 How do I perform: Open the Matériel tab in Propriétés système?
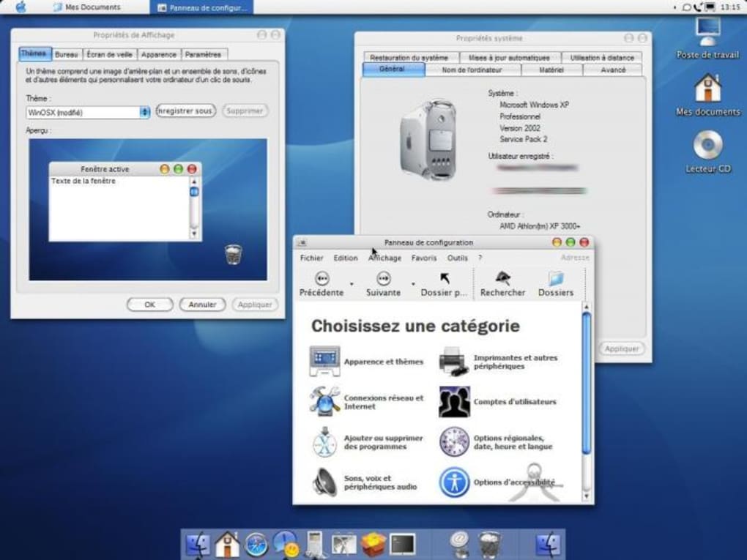pos(551,70)
